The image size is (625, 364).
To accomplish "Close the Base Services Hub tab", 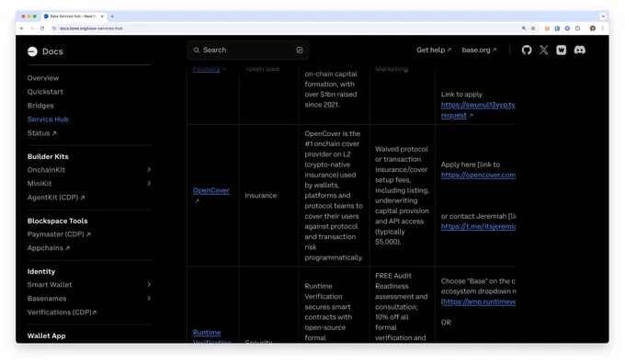I will tap(102, 17).
